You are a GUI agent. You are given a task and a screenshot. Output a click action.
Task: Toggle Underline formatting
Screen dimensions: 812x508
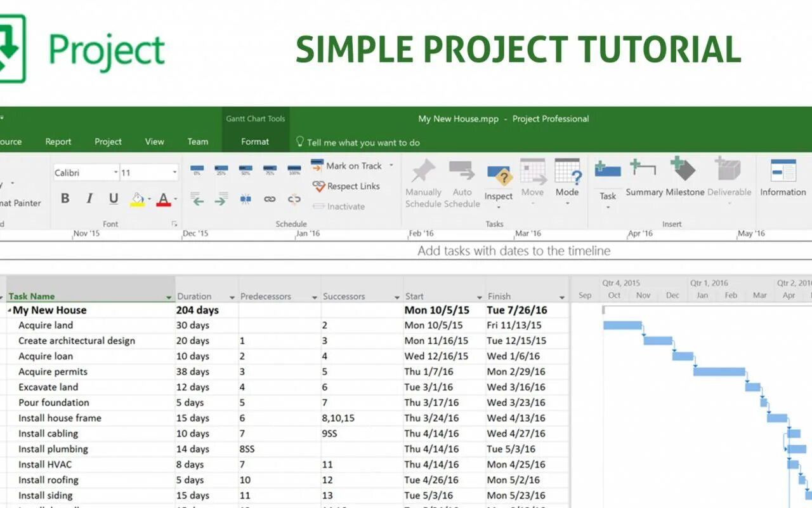click(114, 199)
